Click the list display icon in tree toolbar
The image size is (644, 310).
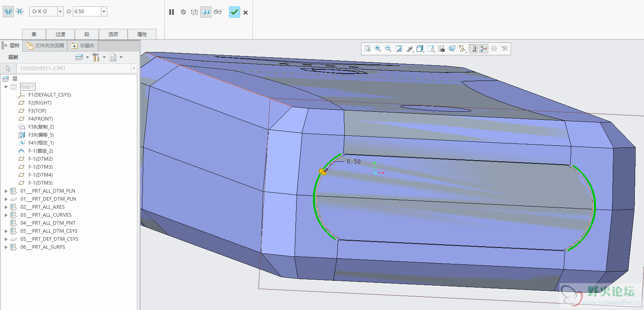pyautogui.click(x=113, y=58)
